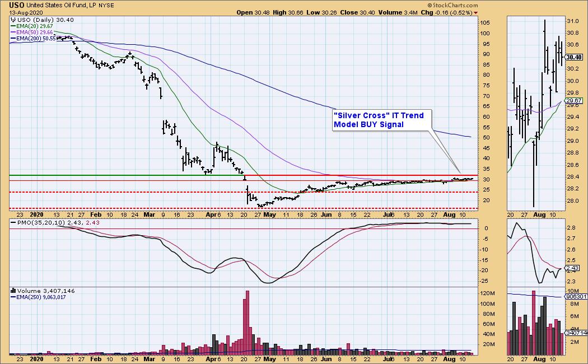This screenshot has width=588, height=364.
Task: Click the red down-arrow change indicator
Action: (476, 13)
